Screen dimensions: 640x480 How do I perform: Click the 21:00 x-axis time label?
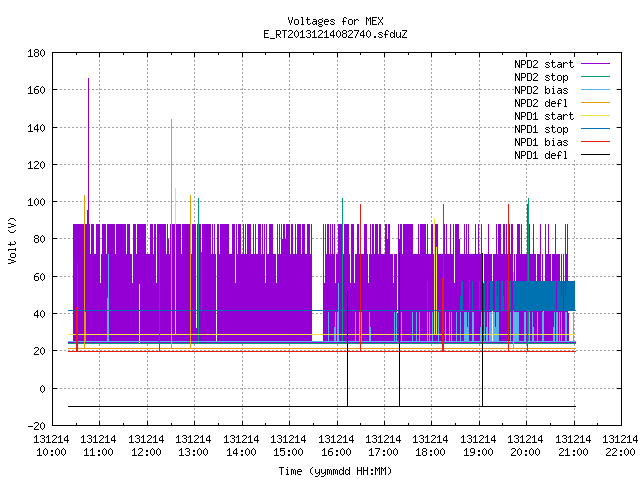click(573, 453)
